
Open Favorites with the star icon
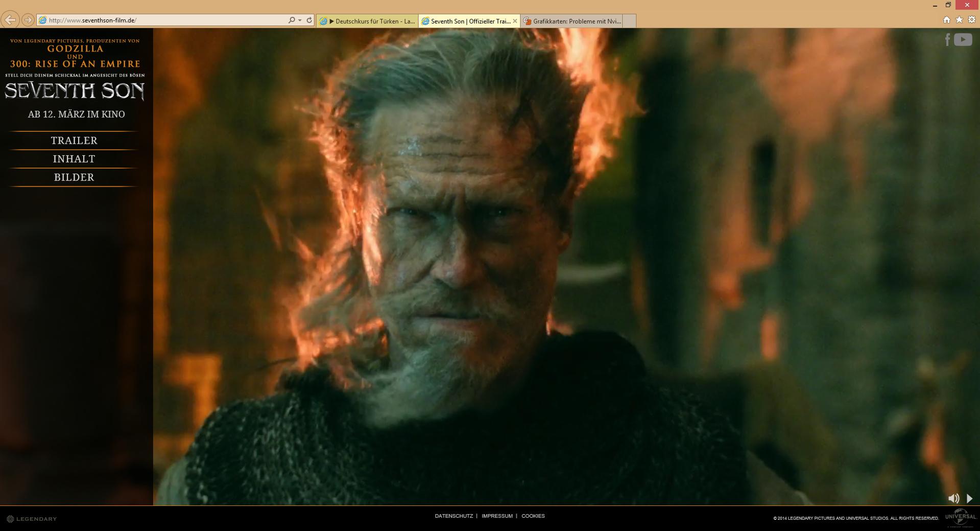pos(959,19)
